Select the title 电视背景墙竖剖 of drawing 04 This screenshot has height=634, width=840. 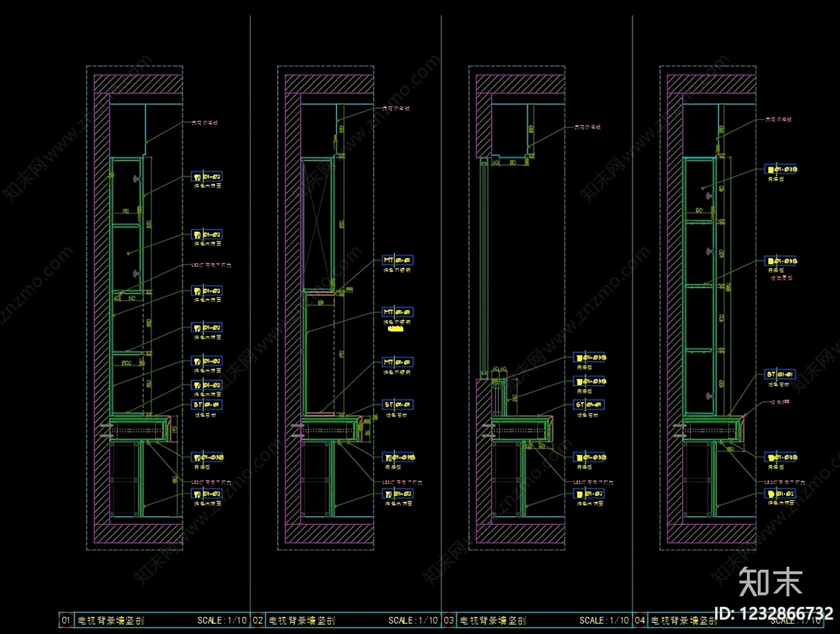[x=684, y=620]
